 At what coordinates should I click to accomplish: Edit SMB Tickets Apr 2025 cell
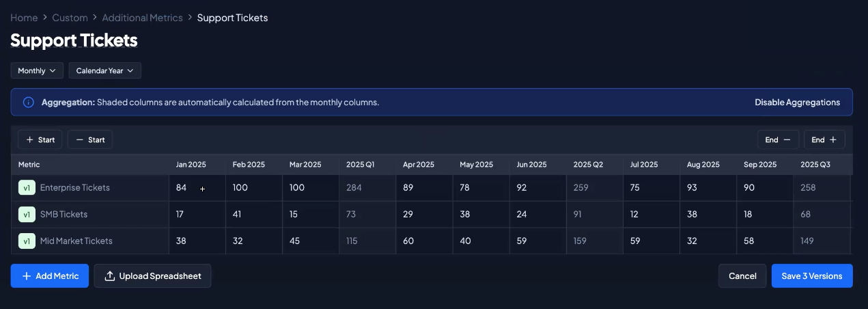click(424, 215)
